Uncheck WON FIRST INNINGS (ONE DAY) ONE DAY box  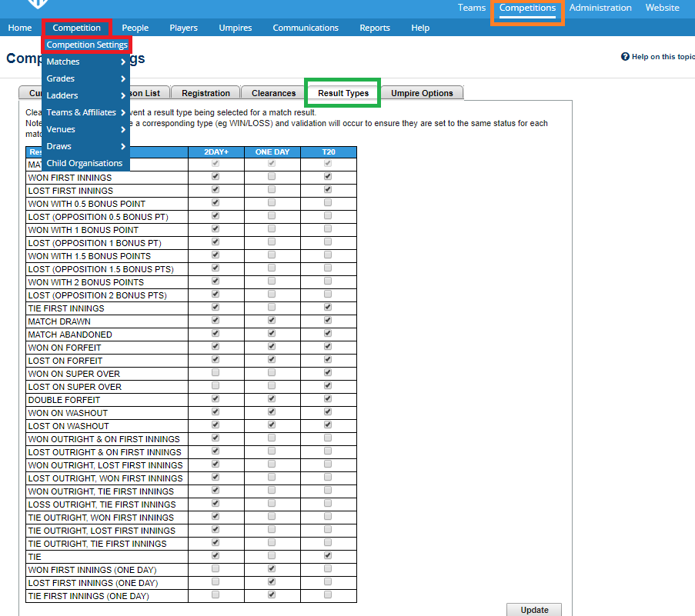(272, 568)
